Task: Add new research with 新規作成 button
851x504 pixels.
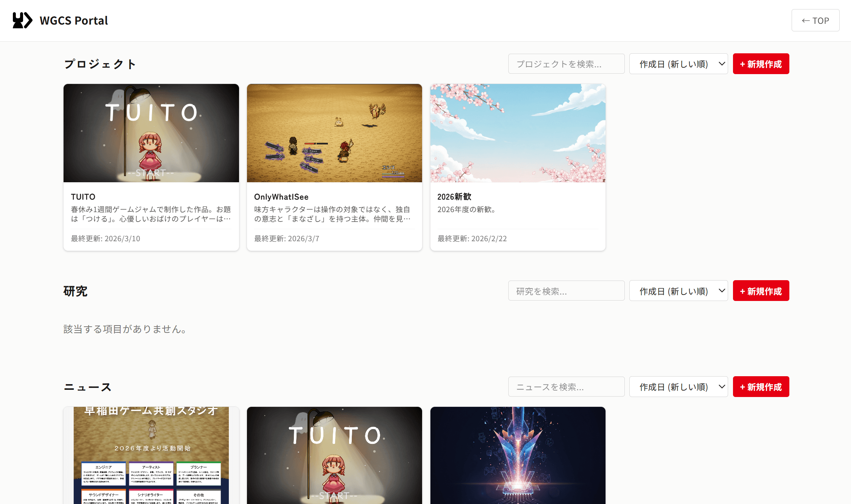Action: 761,291
